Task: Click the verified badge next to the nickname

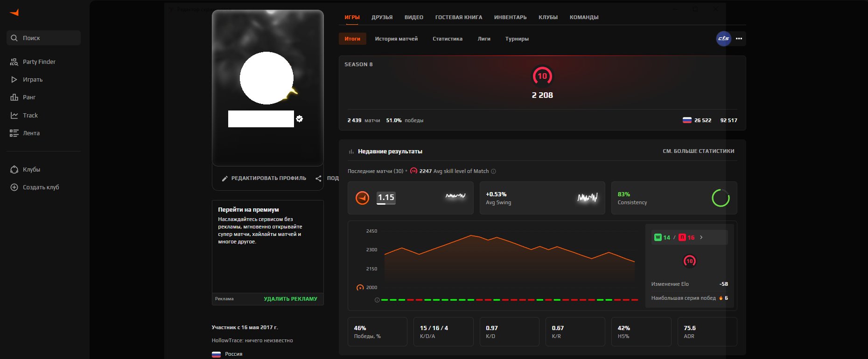Action: 300,119
